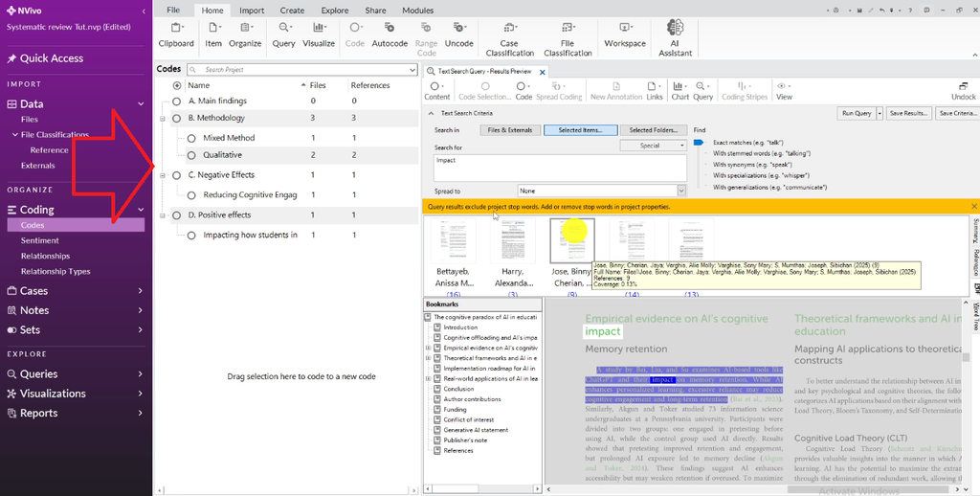This screenshot has height=496, width=980.
Task: Select the Mixed Method code circle
Action: click(191, 138)
